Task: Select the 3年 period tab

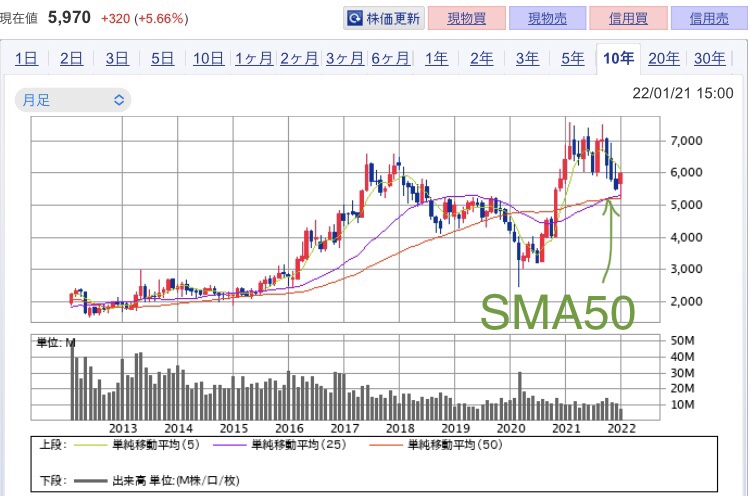Action: click(527, 59)
